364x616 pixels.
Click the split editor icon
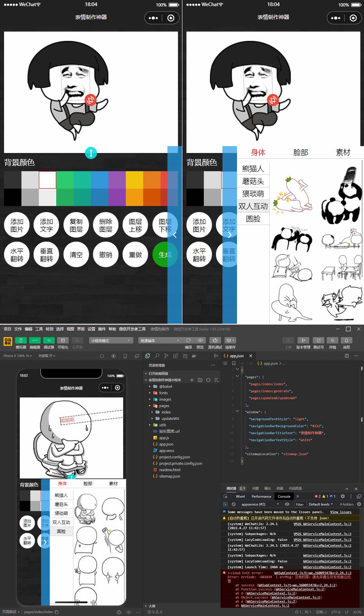(347, 356)
